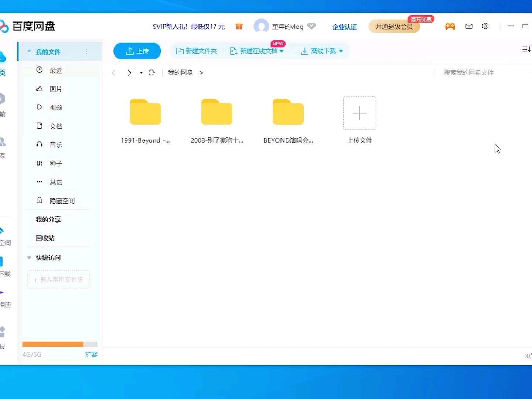Click the blue Upload (上传) button
This screenshot has height=399, width=532.
(x=137, y=51)
